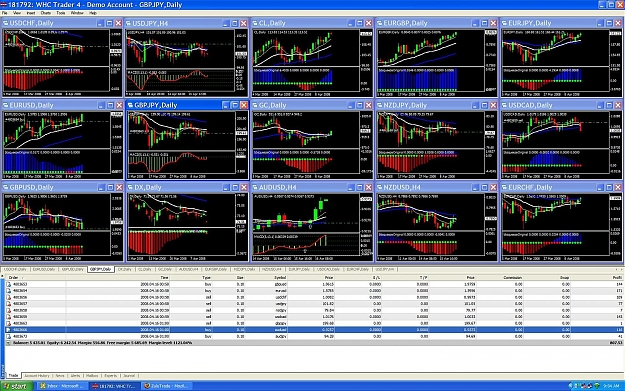
Task: Close the Terminal panel with its small X
Action: click(x=2, y=275)
